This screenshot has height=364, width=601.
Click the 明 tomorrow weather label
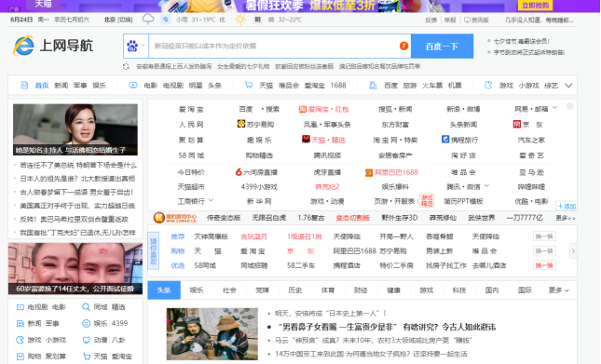pos(257,20)
